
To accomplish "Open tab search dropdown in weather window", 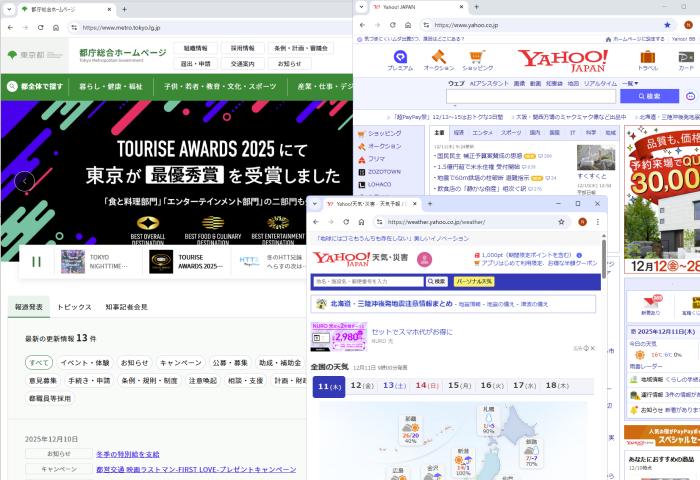I will (315, 204).
